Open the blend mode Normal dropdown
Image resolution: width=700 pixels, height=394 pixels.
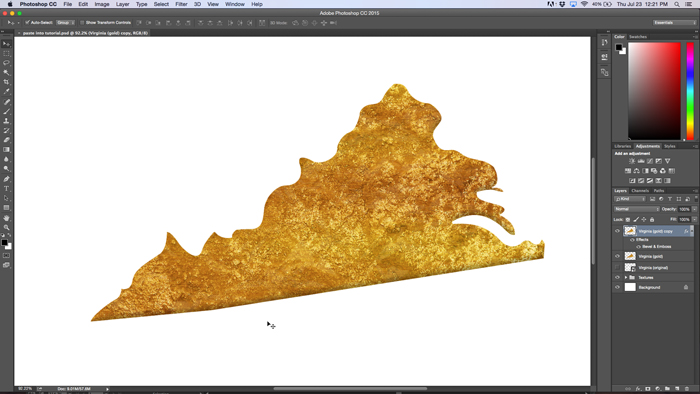pos(637,209)
